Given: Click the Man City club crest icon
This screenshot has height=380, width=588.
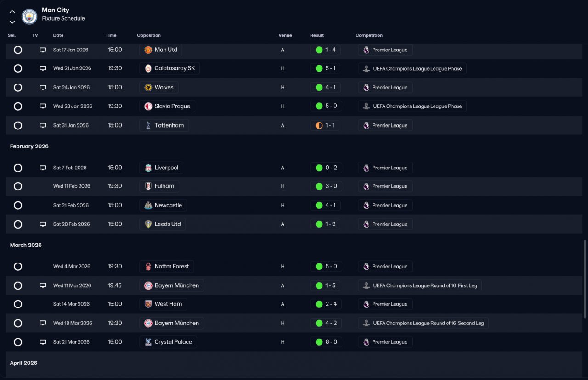Looking at the screenshot, I should coord(29,17).
